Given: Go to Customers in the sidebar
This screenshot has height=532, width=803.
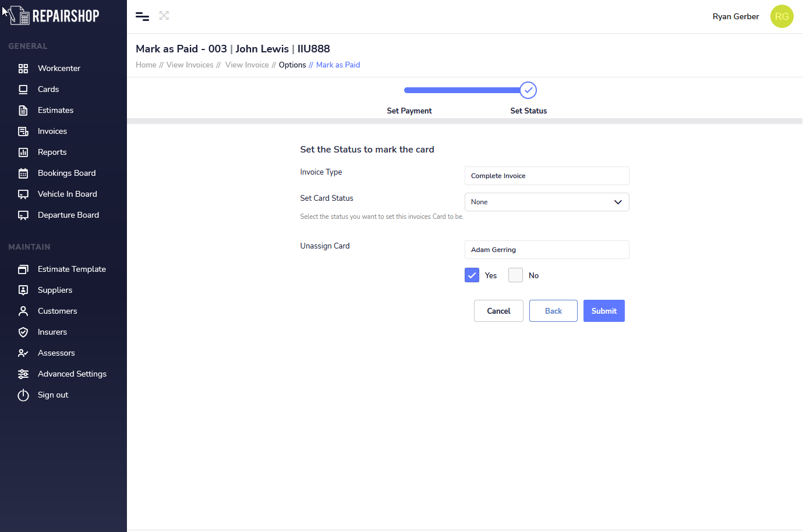Looking at the screenshot, I should click(x=57, y=311).
